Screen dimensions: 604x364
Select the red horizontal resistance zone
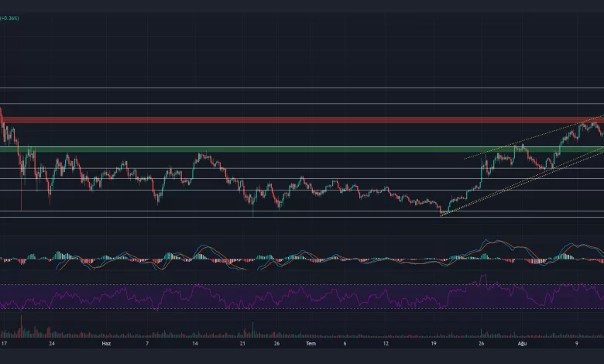pos(302,120)
